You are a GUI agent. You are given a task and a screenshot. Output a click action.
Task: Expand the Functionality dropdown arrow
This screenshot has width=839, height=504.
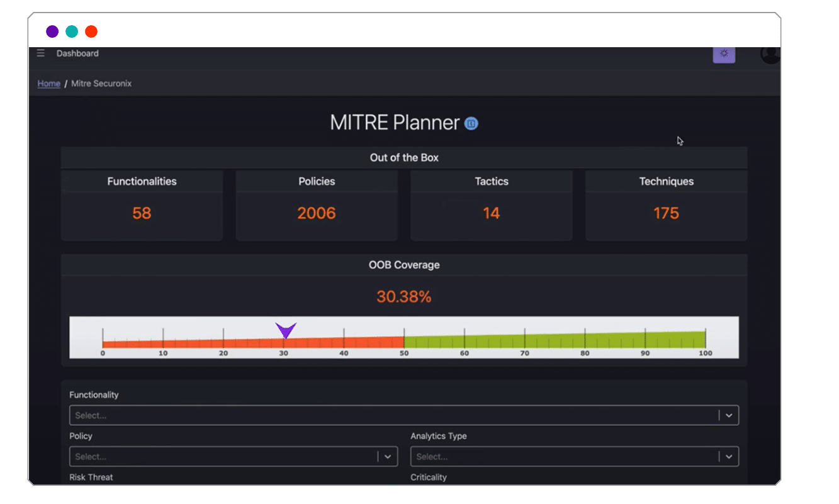(x=729, y=415)
